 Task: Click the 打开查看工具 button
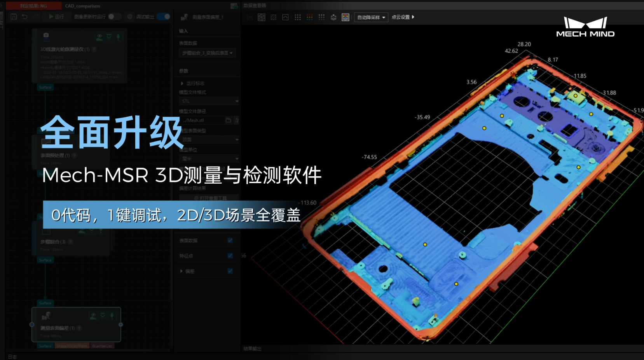[x=208, y=198]
